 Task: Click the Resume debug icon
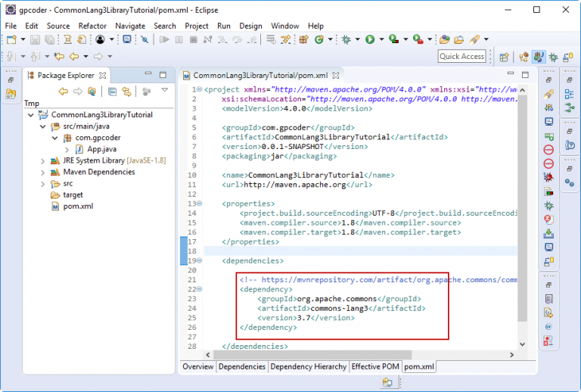tap(164, 39)
